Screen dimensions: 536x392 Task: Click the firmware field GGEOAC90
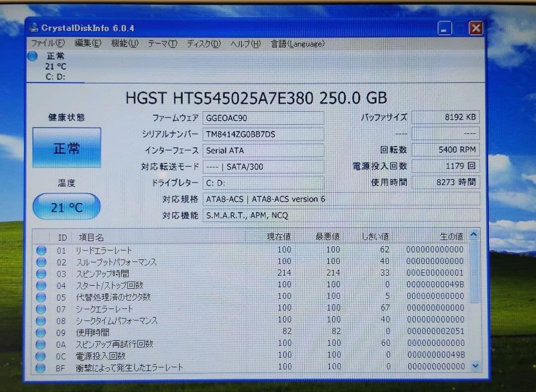coord(263,118)
